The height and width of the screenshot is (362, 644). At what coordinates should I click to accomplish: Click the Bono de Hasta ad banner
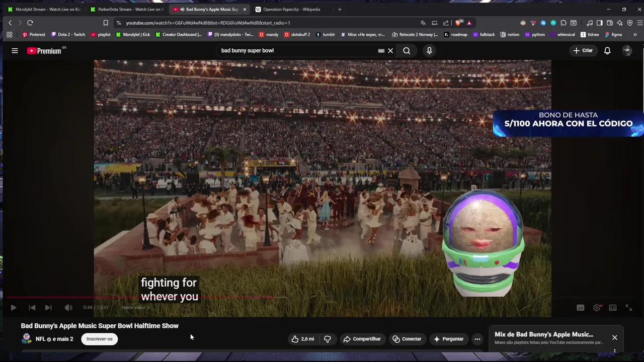pyautogui.click(x=568, y=124)
